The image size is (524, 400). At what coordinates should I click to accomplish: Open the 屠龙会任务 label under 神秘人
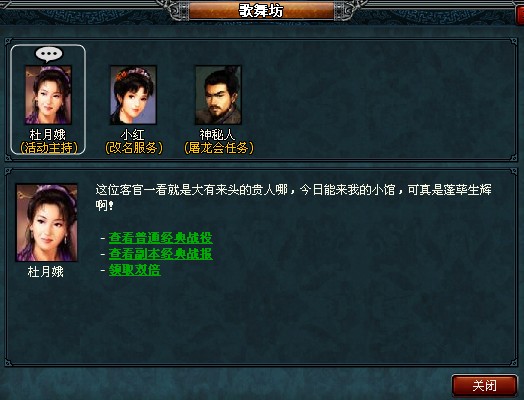(219, 148)
